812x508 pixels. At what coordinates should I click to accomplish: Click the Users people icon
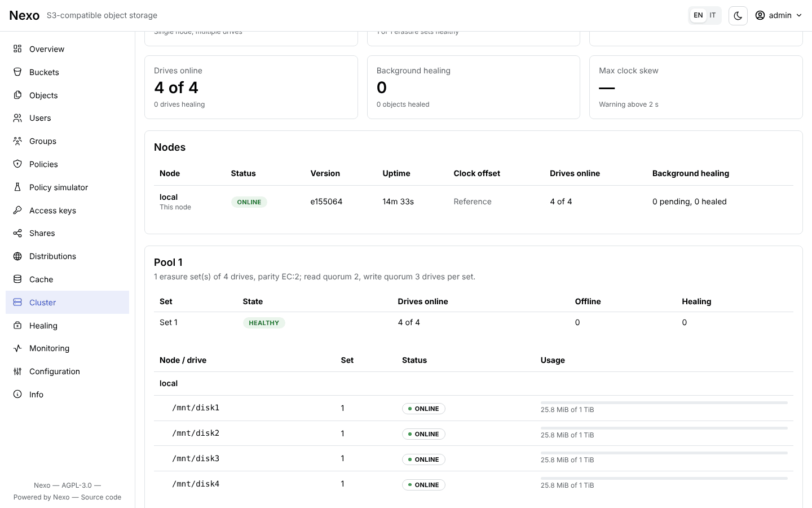[17, 118]
